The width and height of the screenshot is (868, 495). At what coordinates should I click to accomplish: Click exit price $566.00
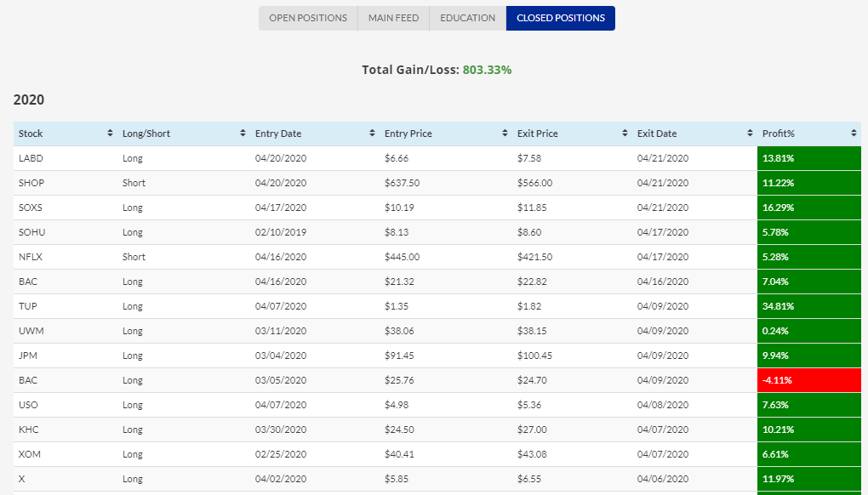pyautogui.click(x=534, y=183)
